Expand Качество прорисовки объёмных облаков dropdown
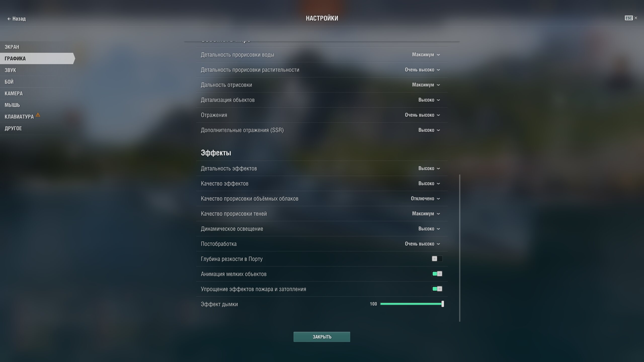Screen dimensions: 644x362 [425, 198]
